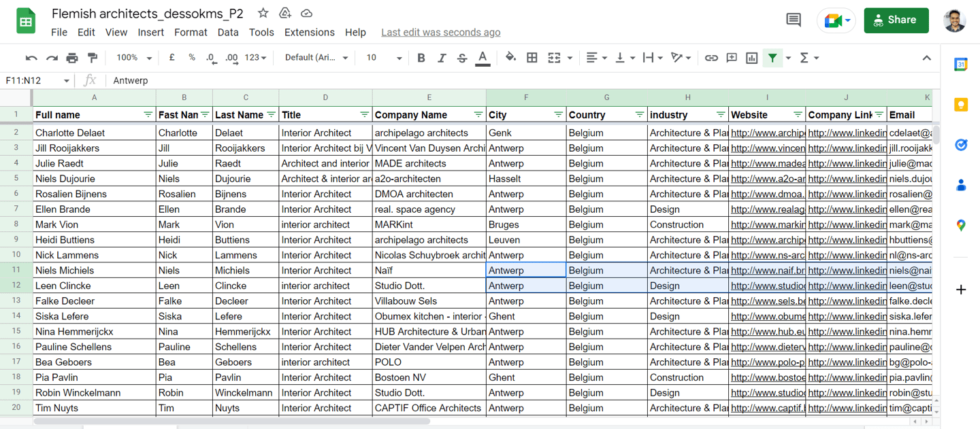Open comment history icon
Viewport: 980px width, 429px height.
pos(794,20)
